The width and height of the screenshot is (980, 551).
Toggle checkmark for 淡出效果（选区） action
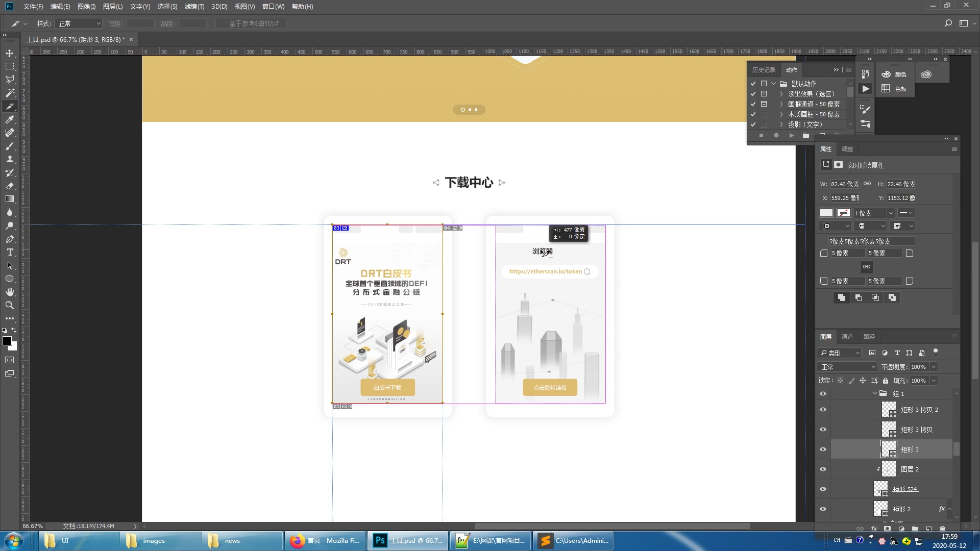(753, 94)
